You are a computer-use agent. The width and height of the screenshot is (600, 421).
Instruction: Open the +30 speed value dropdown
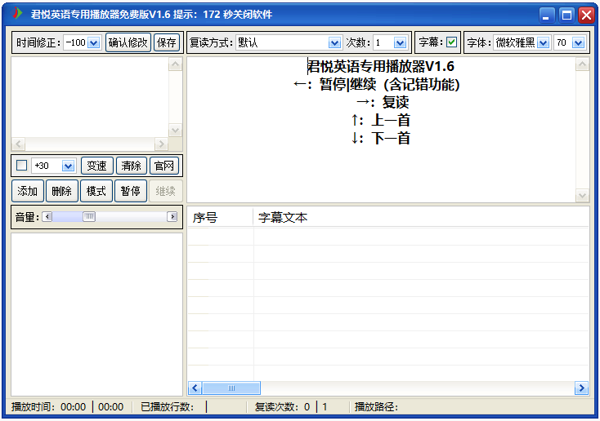click(x=68, y=165)
